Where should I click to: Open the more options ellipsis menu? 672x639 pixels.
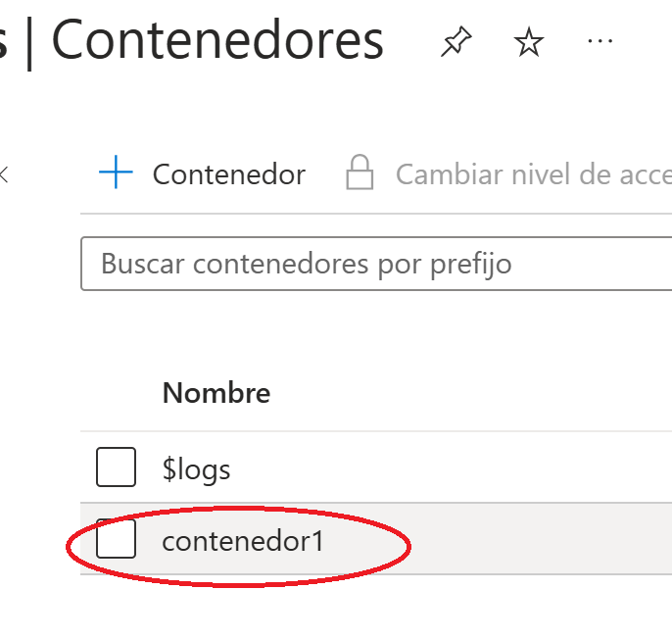click(x=600, y=41)
